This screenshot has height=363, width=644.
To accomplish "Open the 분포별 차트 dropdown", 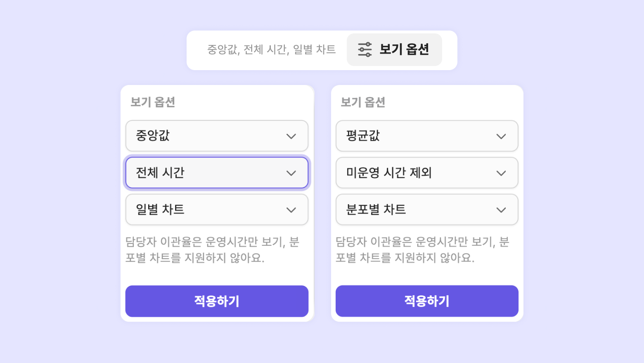I will (x=417, y=210).
